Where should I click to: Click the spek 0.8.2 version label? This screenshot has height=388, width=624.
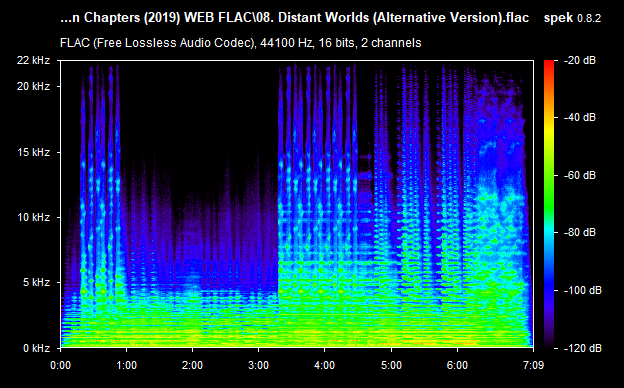(572, 18)
